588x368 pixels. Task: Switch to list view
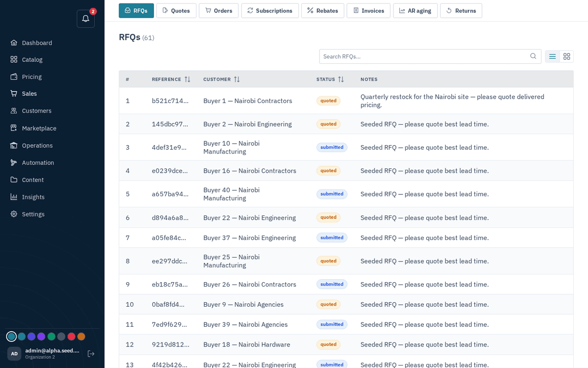point(552,56)
